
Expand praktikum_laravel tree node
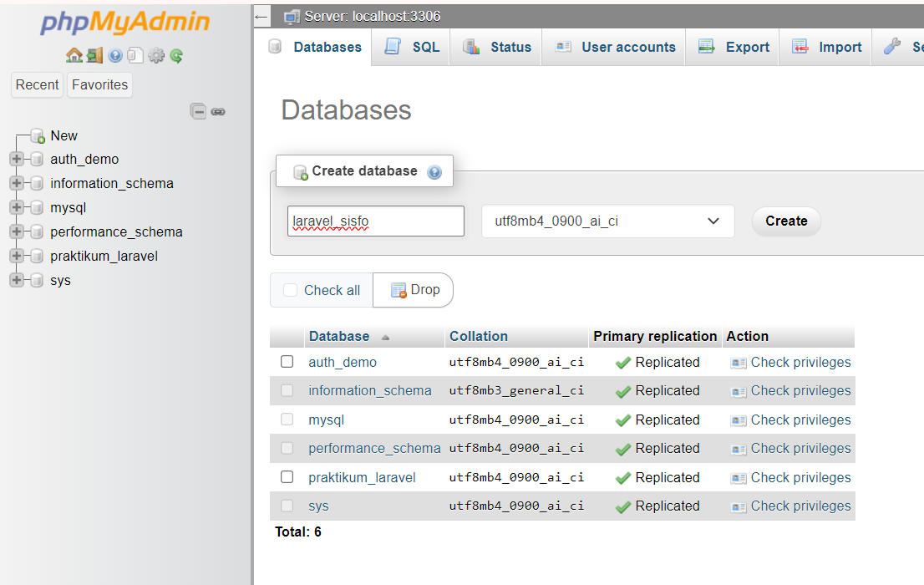click(17, 256)
